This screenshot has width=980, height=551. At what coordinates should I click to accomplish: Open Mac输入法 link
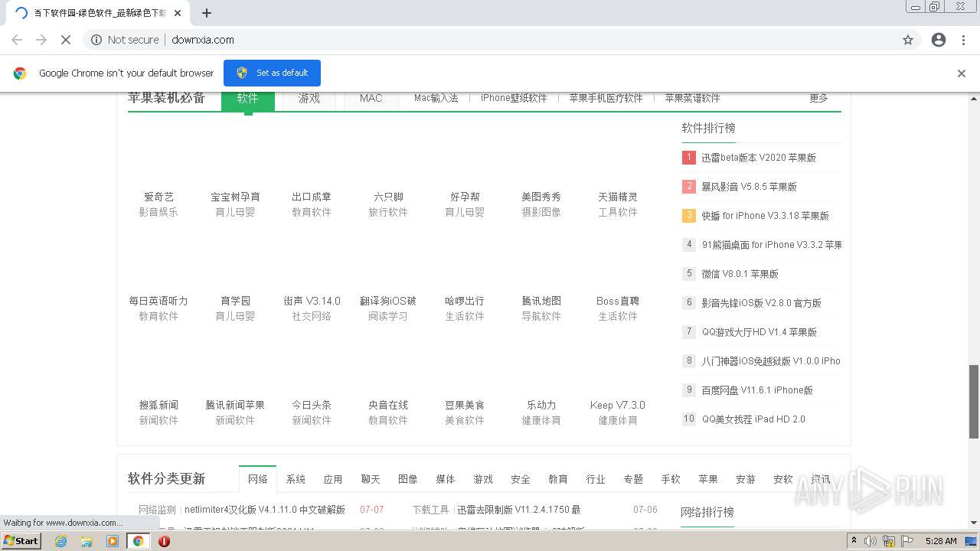tap(436, 98)
